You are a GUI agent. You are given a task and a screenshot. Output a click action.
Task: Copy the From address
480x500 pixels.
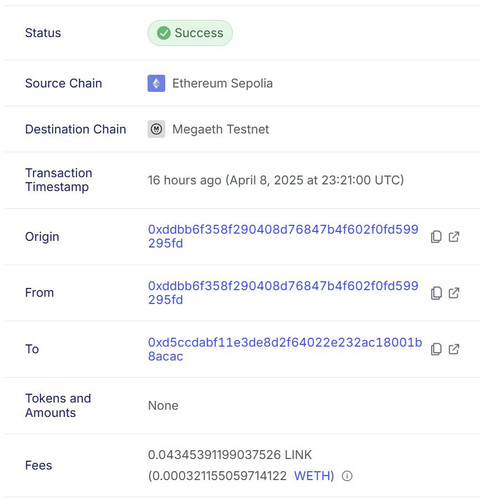[436, 293]
